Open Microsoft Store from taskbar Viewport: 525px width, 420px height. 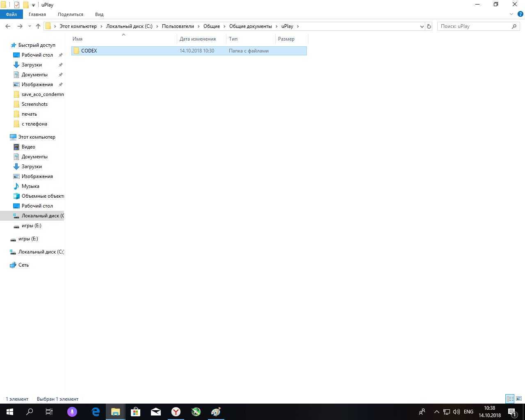135,412
